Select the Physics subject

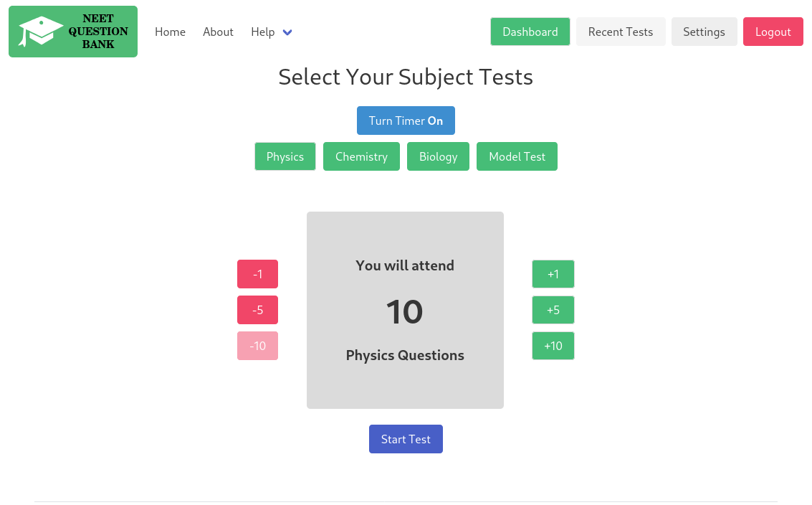click(x=285, y=156)
